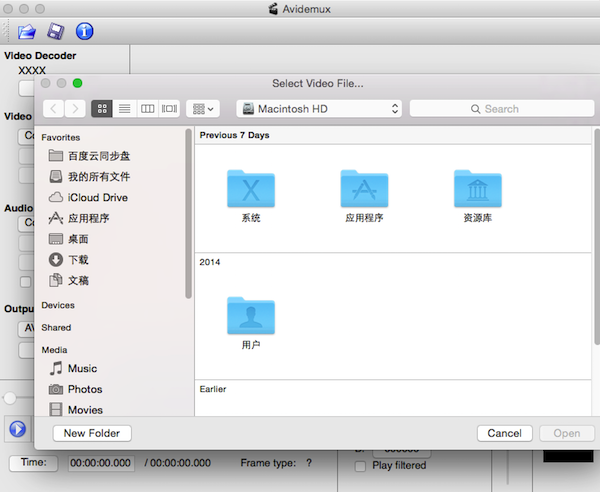Image resolution: width=600 pixels, height=492 pixels.
Task: Open the Macintosh HD location dropdown
Action: coord(319,108)
